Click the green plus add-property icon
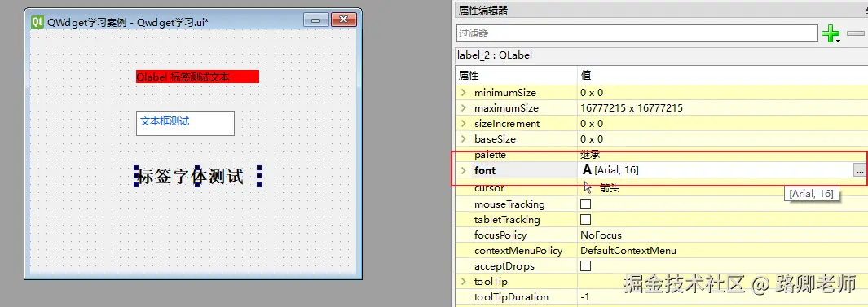The width and height of the screenshot is (868, 307). click(x=831, y=33)
